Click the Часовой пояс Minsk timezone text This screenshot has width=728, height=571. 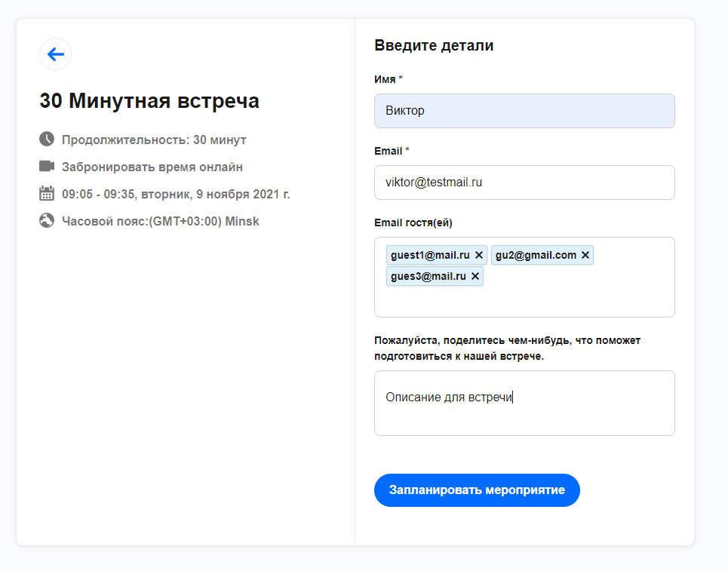coord(160,222)
